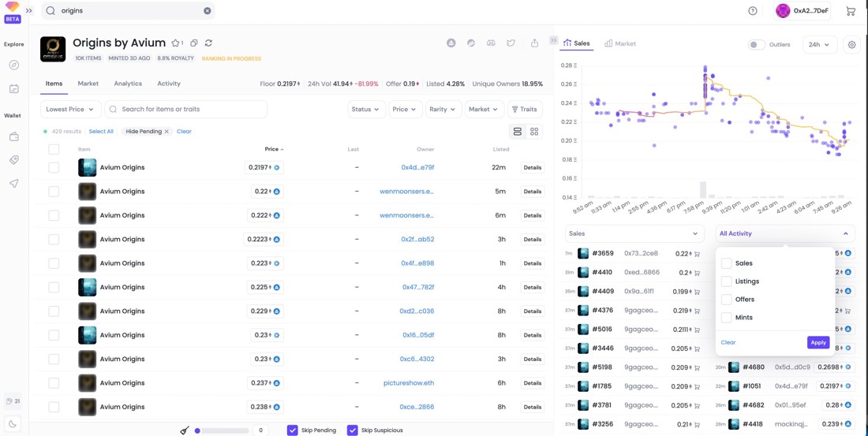The height and width of the screenshot is (436, 868).
Task: Select the Sales chart tab
Action: point(576,43)
